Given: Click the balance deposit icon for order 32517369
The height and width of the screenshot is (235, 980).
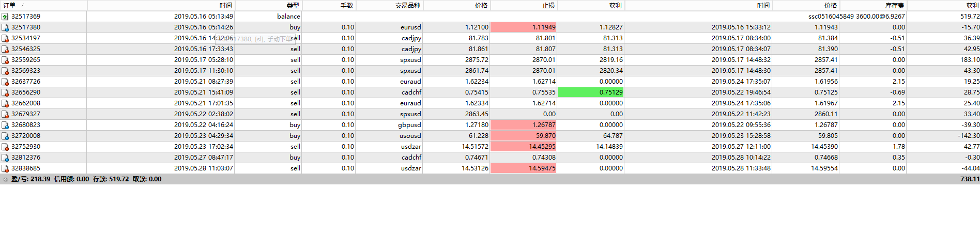Looking at the screenshot, I should [5, 17].
